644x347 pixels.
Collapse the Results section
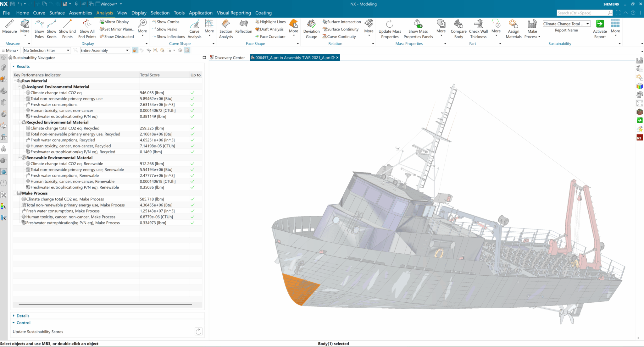click(14, 66)
